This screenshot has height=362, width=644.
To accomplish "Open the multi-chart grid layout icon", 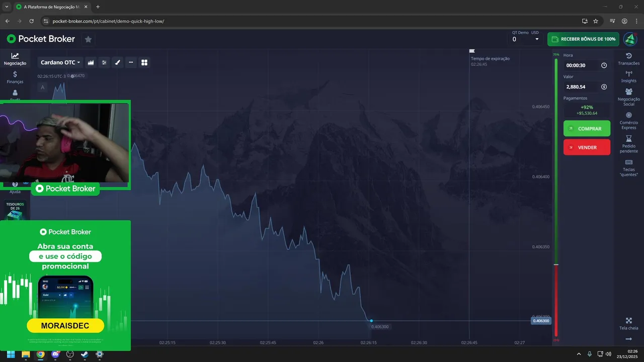I will point(144,62).
